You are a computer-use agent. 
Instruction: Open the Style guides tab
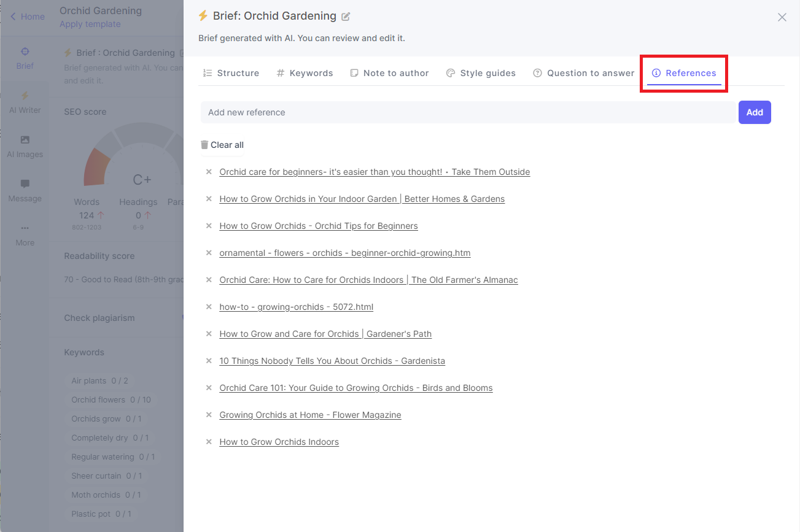click(x=481, y=73)
